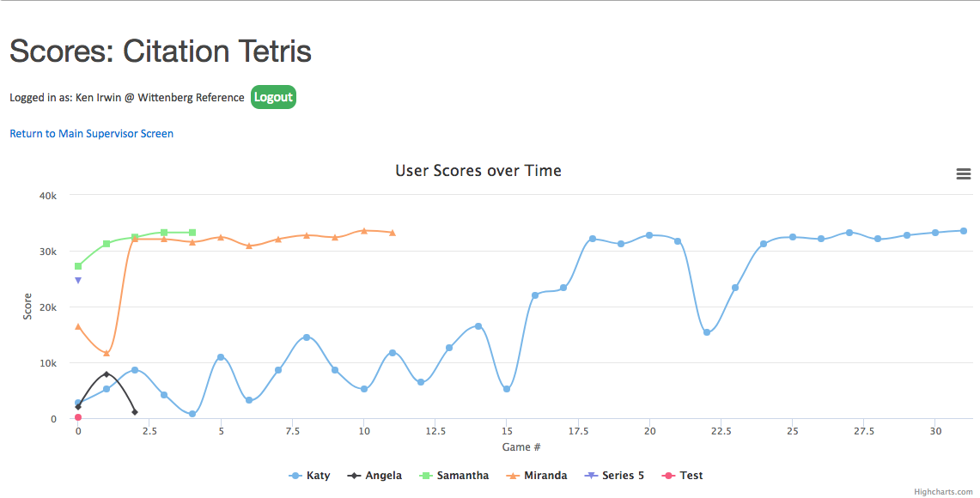Return to Main Supervisor Screen link
The width and height of the screenshot is (980, 498).
[x=92, y=134]
